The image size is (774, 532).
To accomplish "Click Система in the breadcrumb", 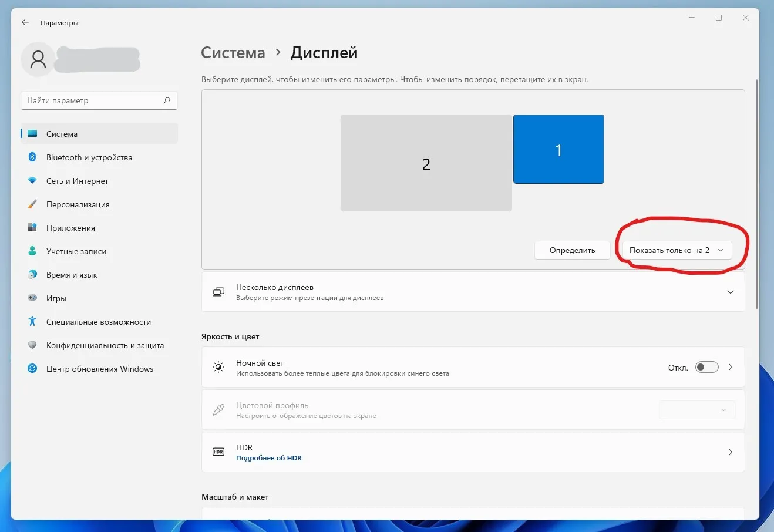I will (233, 53).
